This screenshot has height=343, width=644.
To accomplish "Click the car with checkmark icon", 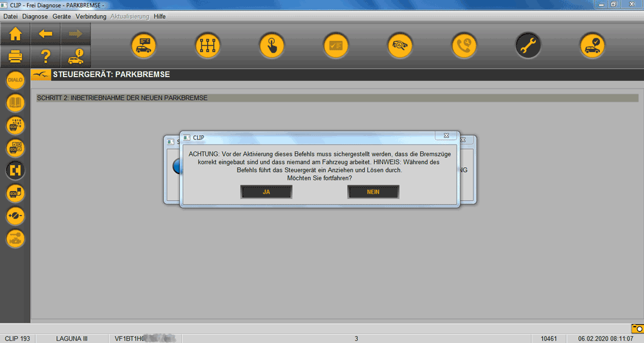I will point(592,45).
